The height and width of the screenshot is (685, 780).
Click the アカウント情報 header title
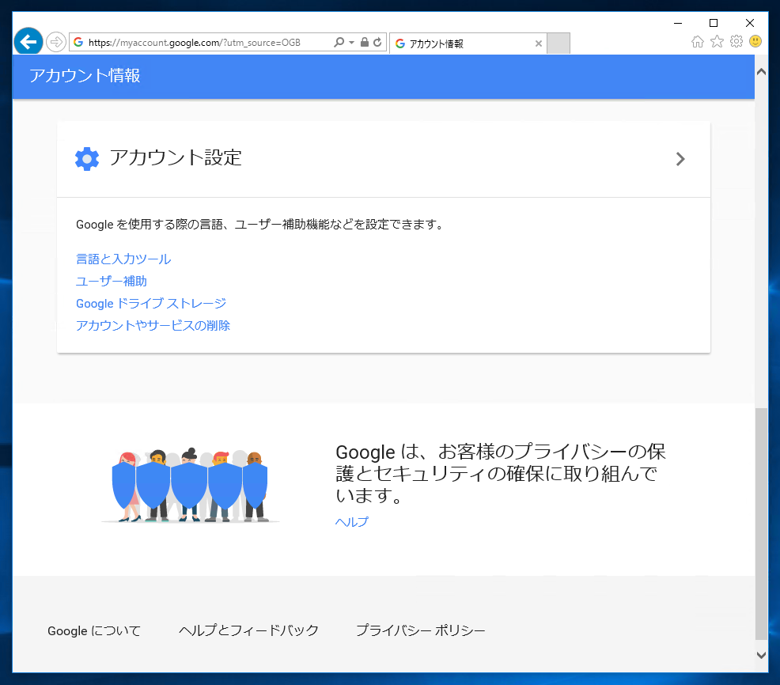click(85, 76)
